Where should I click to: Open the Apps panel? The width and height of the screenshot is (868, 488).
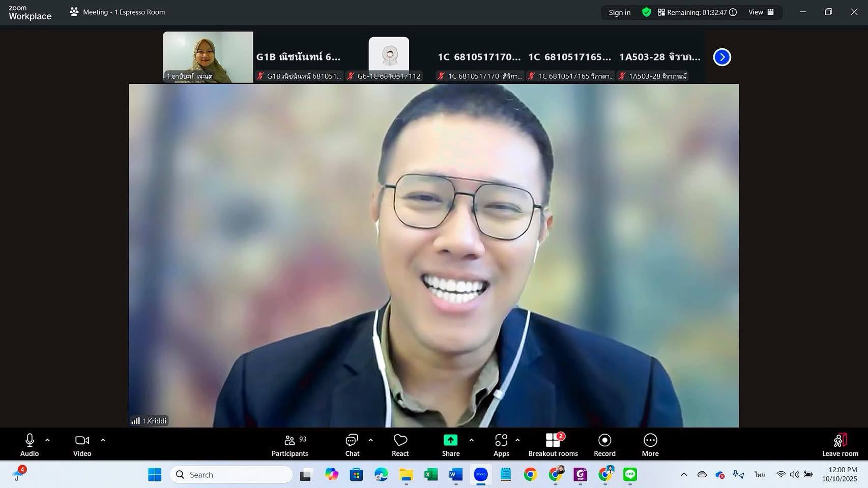[501, 445]
